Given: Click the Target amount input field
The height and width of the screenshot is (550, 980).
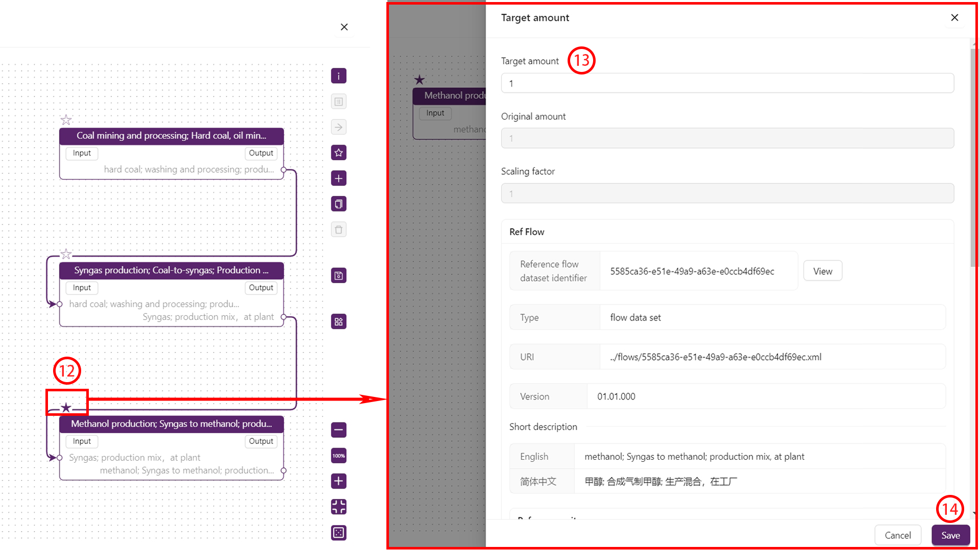Looking at the screenshot, I should pos(727,83).
